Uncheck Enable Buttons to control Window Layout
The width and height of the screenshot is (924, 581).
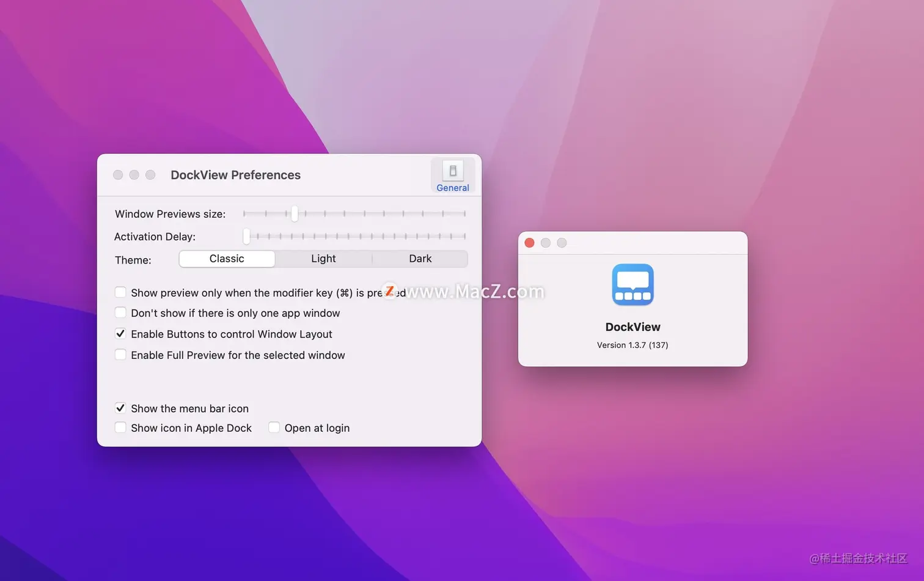pyautogui.click(x=120, y=334)
